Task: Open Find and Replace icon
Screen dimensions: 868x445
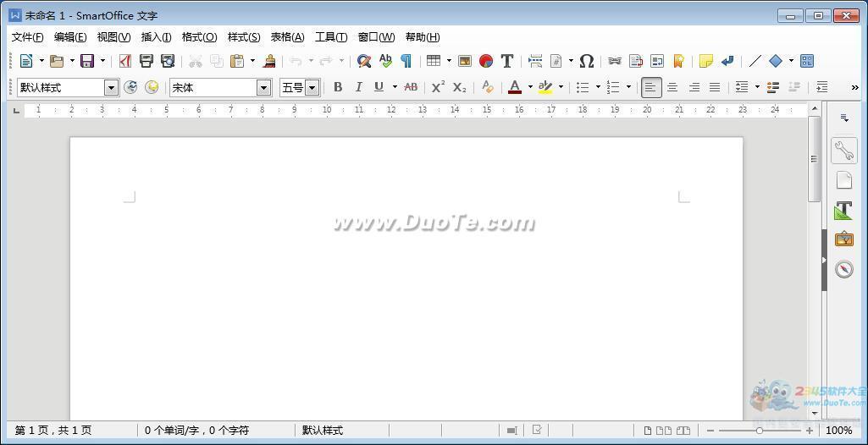Action: click(363, 61)
